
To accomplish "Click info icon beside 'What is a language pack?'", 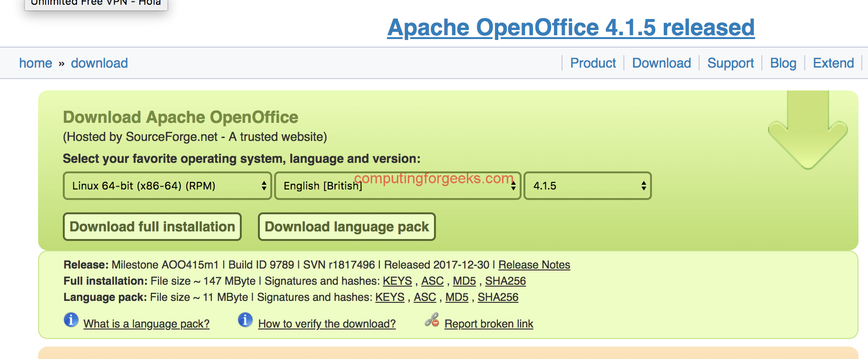I will click(71, 320).
